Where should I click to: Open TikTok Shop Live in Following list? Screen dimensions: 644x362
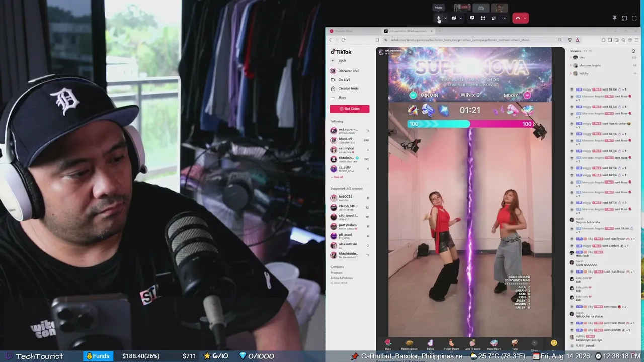tap(350, 159)
